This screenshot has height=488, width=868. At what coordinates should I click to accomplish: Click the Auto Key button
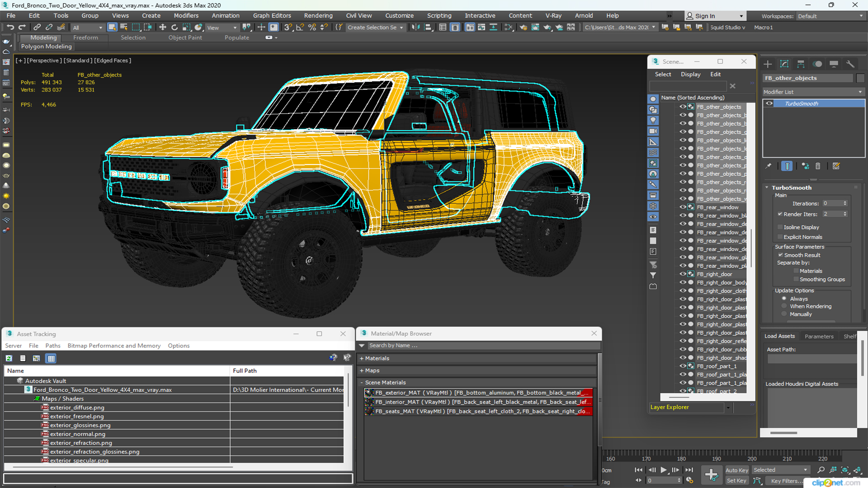(737, 470)
